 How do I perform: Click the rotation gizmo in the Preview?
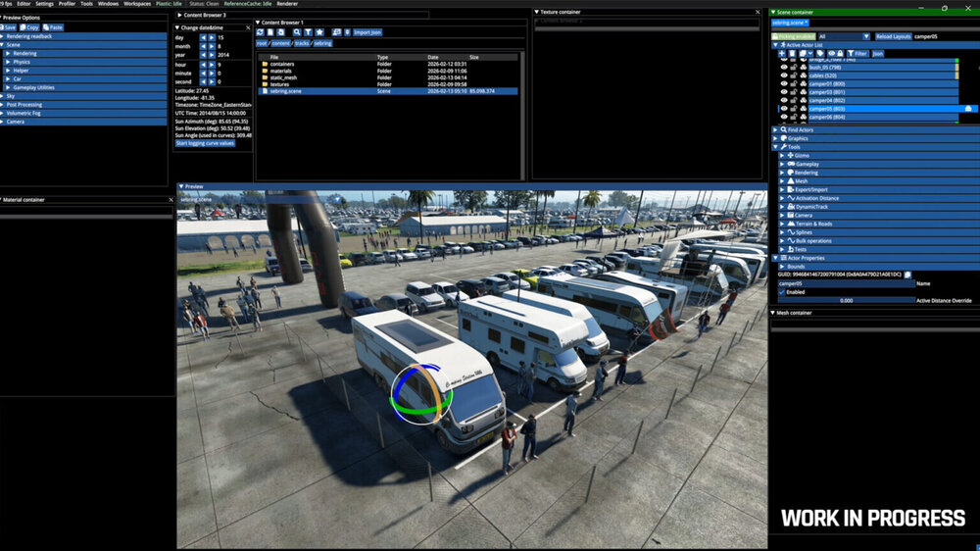tap(421, 394)
